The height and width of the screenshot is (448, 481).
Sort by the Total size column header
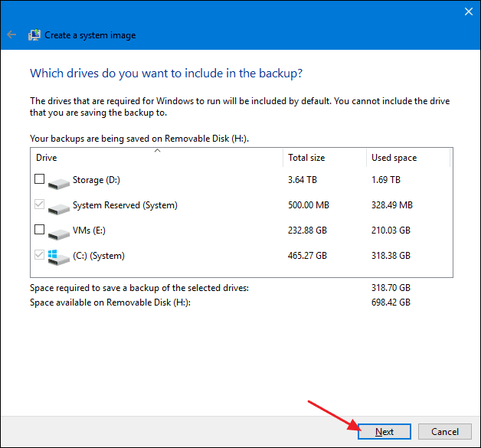tap(325, 158)
